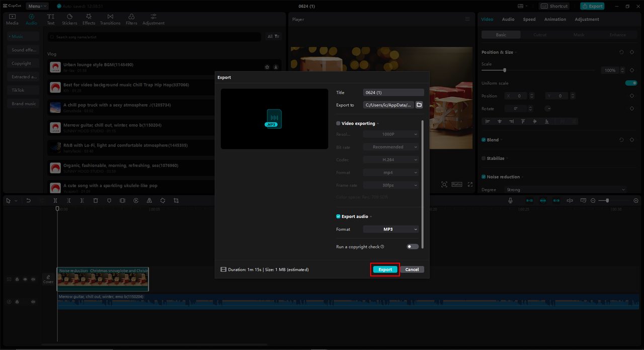This screenshot has width=644, height=350.
Task: Switch to the Transitions tab
Action: 110,19
